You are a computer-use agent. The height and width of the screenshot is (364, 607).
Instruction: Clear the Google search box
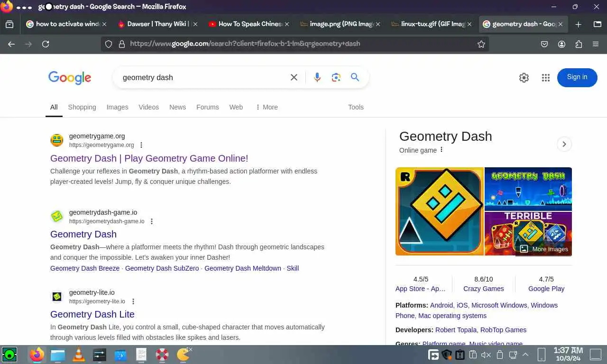tap(294, 77)
